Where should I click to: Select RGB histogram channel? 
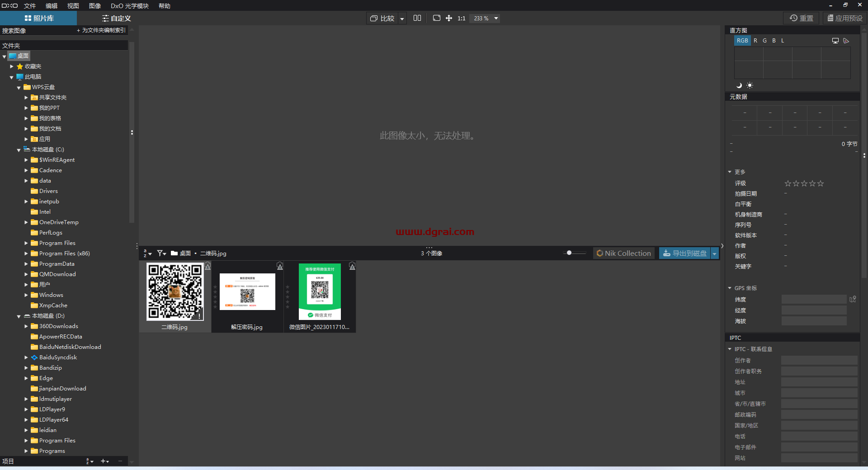(x=742, y=41)
